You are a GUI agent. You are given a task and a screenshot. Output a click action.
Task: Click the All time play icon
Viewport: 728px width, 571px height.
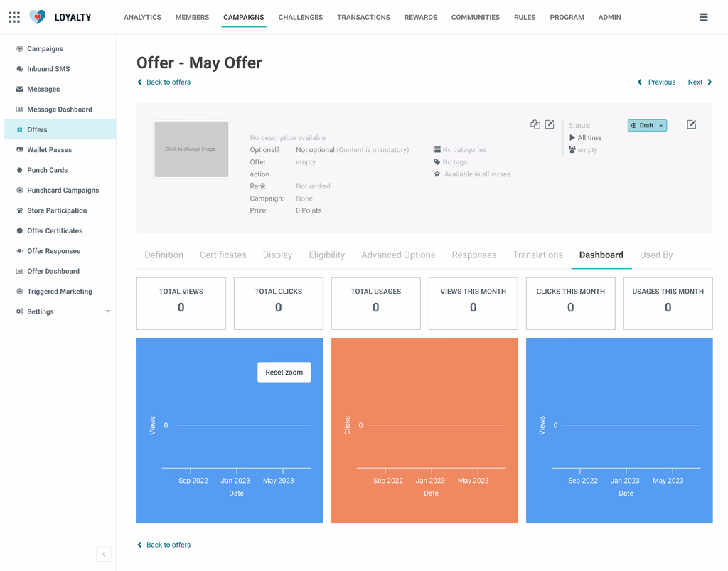tap(572, 138)
